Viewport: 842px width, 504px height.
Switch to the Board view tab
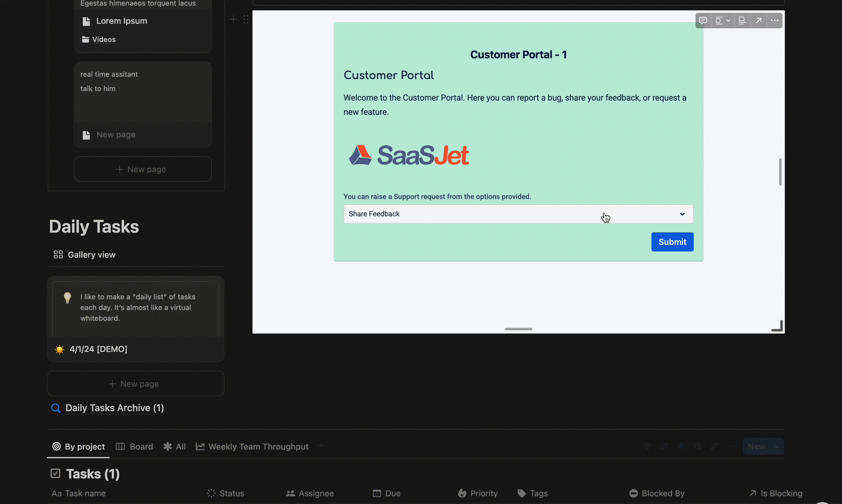click(x=134, y=447)
